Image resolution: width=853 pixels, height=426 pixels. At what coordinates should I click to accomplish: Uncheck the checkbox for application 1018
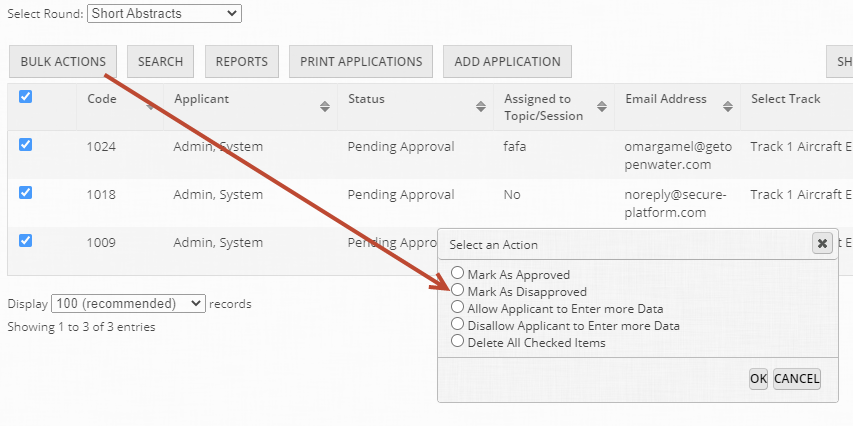click(26, 193)
